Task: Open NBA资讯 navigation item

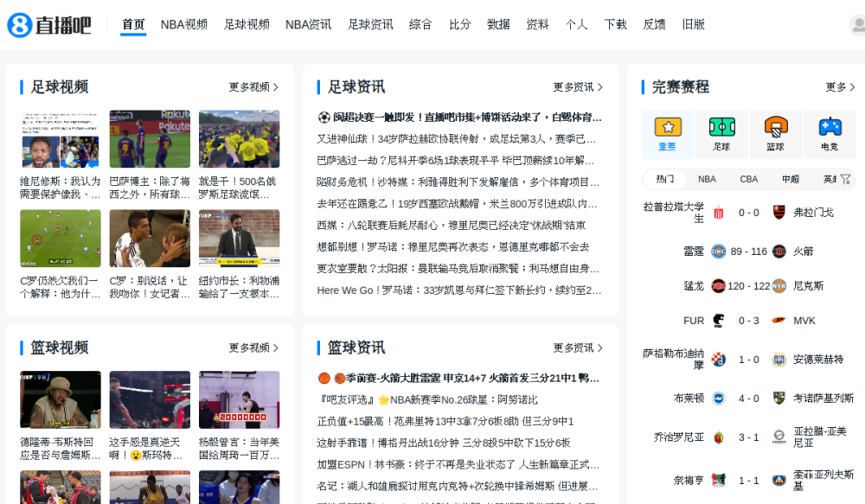Action: [x=309, y=24]
